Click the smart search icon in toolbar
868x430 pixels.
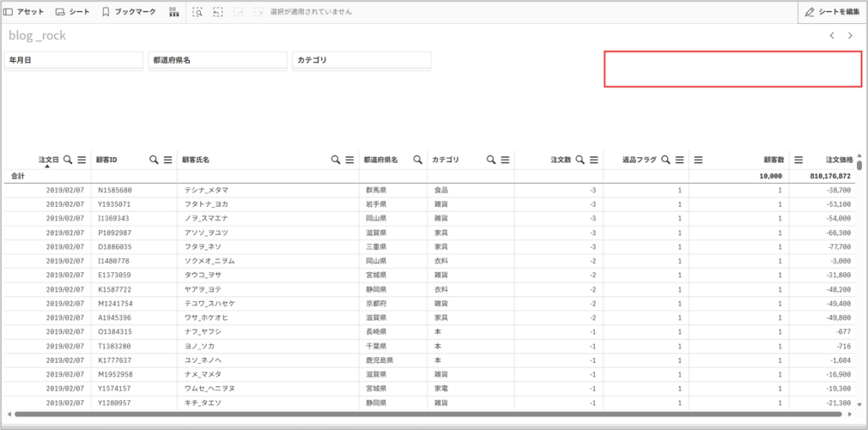(198, 13)
